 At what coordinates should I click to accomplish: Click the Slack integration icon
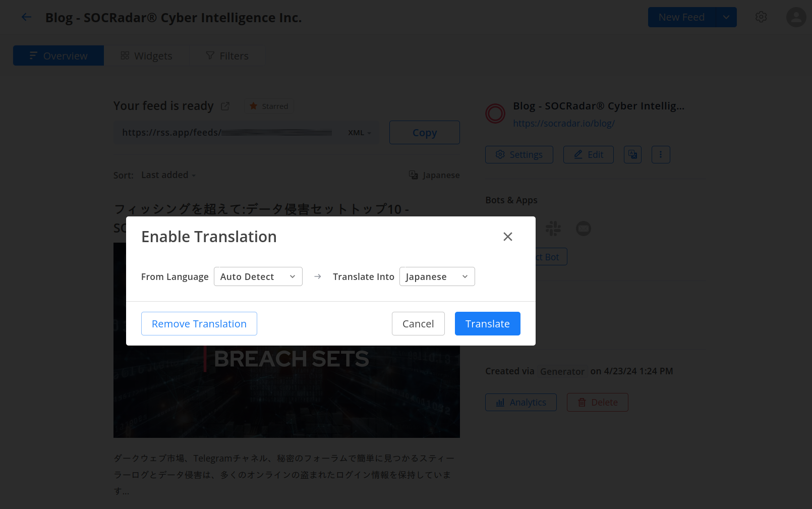[553, 229]
